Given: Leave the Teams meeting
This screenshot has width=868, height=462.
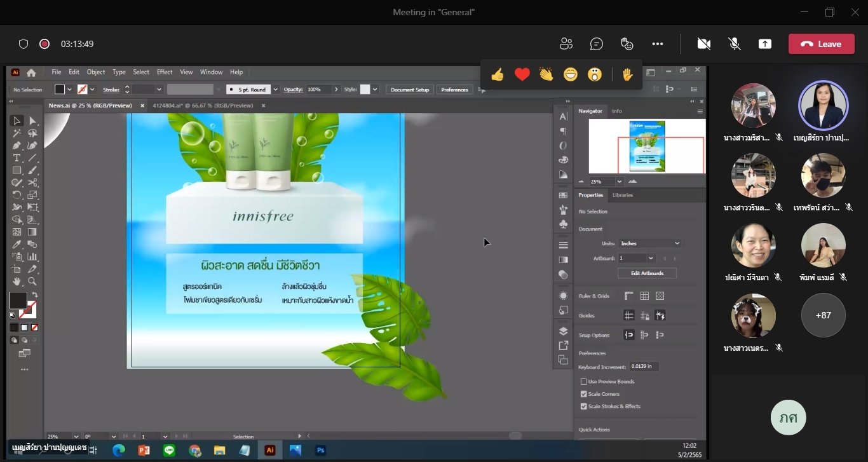Looking at the screenshot, I should coord(822,44).
